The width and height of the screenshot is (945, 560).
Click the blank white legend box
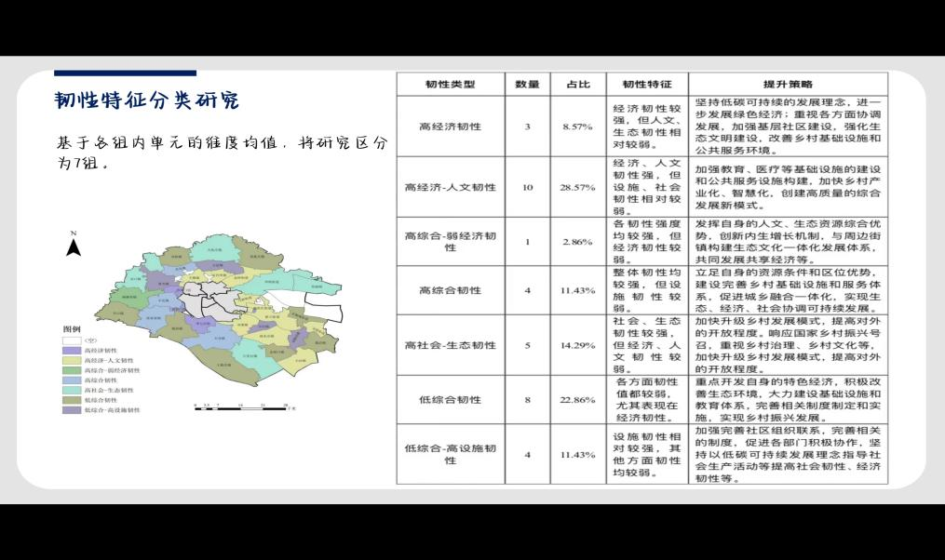[72, 340]
